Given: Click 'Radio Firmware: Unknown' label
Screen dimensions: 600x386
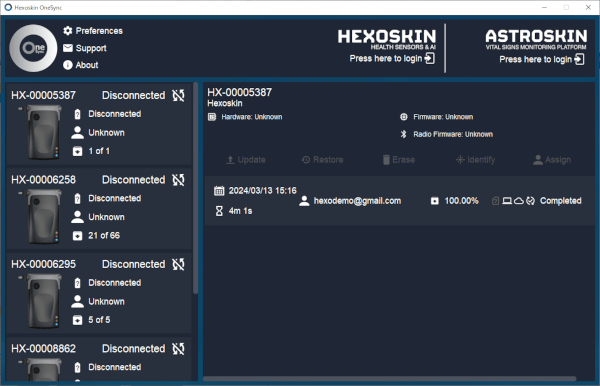Looking at the screenshot, I should (453, 134).
